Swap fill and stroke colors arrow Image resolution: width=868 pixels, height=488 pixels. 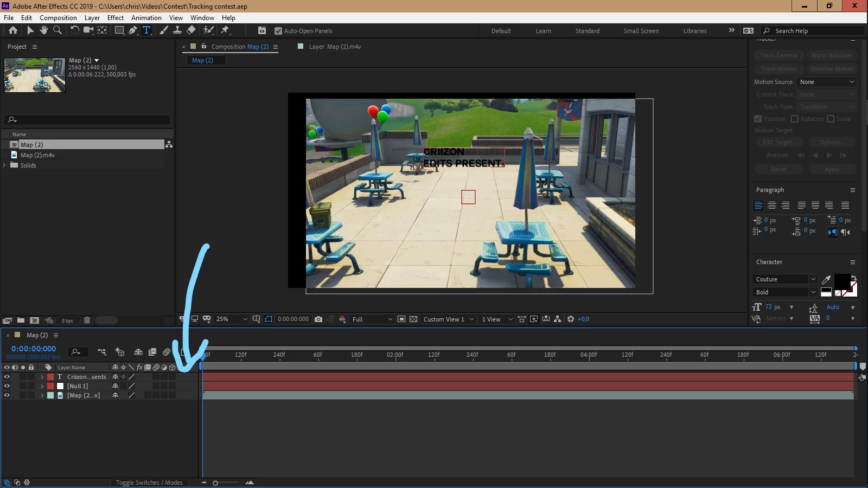click(x=853, y=278)
